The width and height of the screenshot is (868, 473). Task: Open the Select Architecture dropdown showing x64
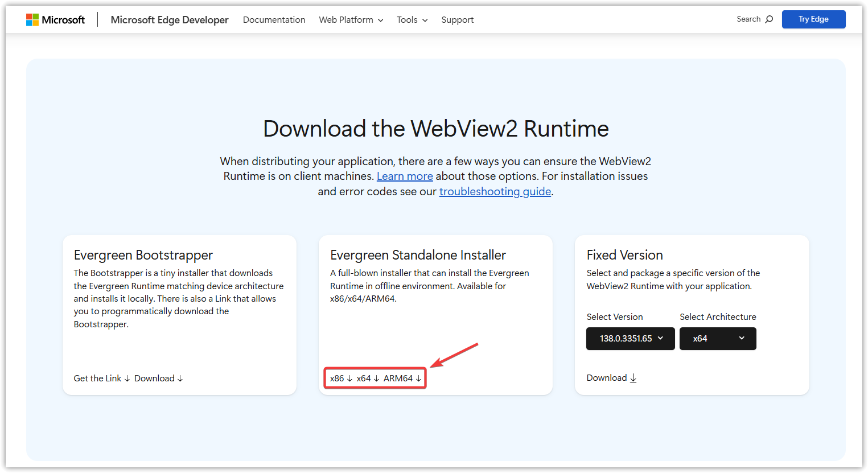coord(718,338)
